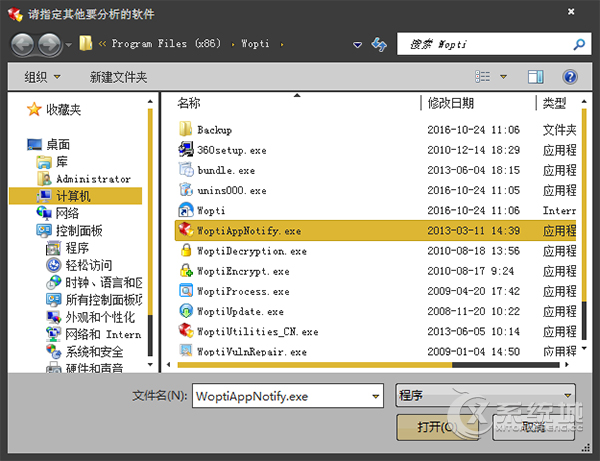The width and height of the screenshot is (600, 461).
Task: Select the WoptiUtilities_CN.exe file icon
Action: pyautogui.click(x=186, y=331)
